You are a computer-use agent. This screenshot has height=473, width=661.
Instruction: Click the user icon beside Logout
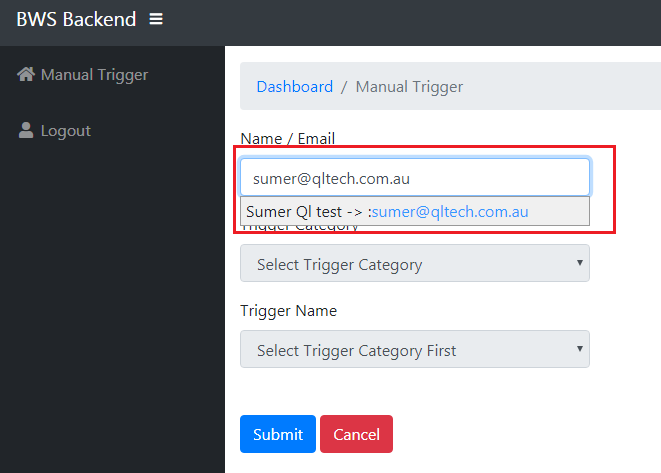[x=26, y=131]
